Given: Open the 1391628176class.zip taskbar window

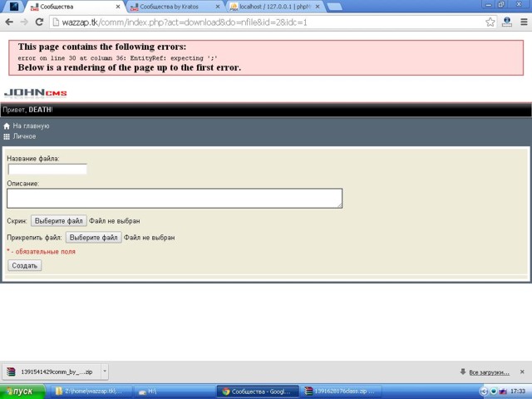Looking at the screenshot, I should 341,392.
